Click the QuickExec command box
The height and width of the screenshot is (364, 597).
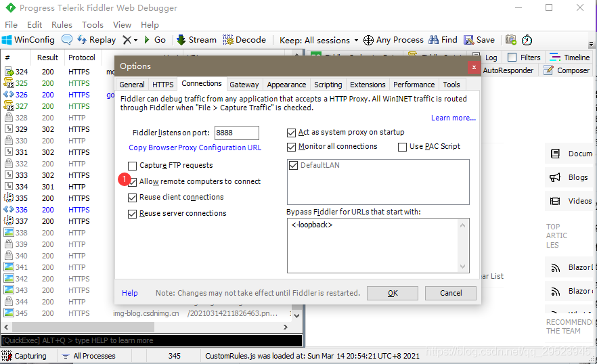click(152, 340)
